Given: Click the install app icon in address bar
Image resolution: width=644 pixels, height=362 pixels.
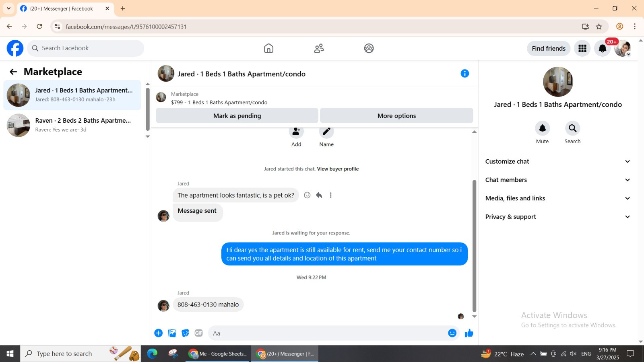Looking at the screenshot, I should (x=585, y=27).
